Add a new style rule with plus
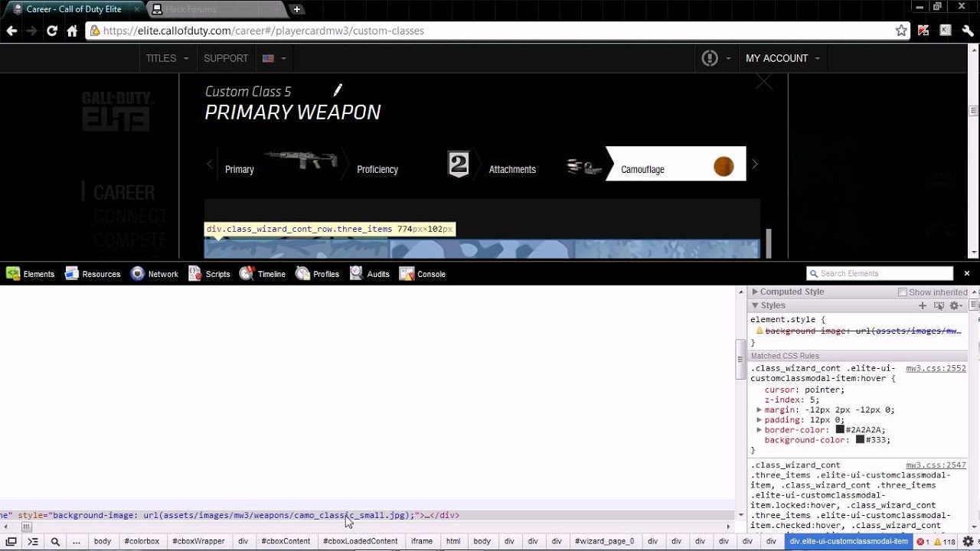 (923, 305)
